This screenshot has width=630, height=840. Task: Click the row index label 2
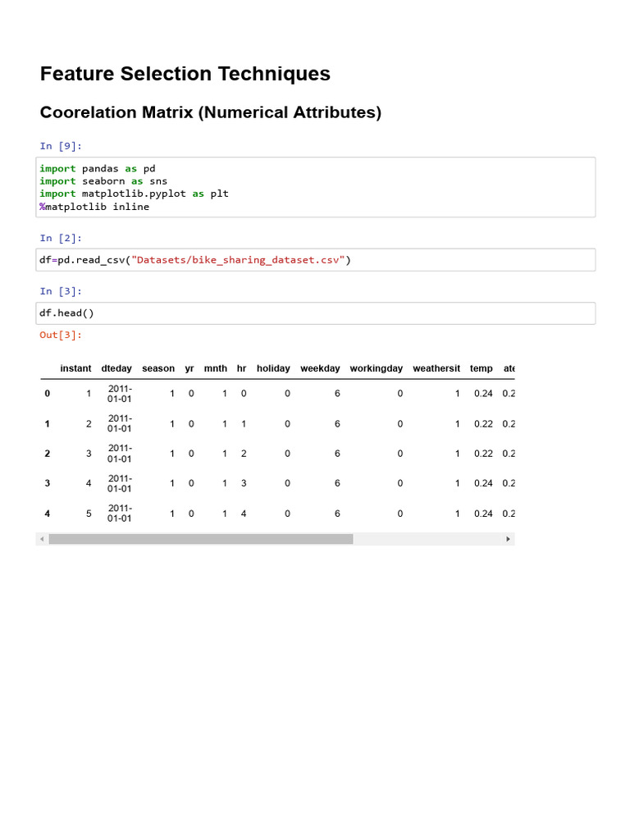tap(47, 454)
